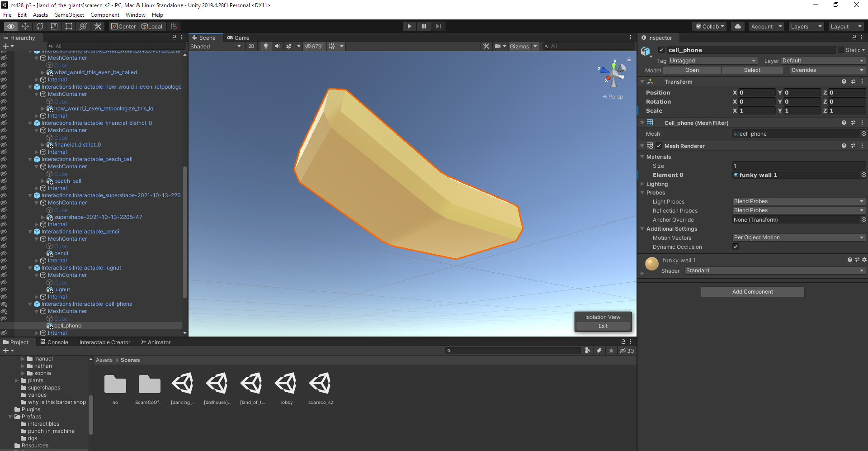Open the GameObject menu
Image resolution: width=868 pixels, height=451 pixels.
69,15
